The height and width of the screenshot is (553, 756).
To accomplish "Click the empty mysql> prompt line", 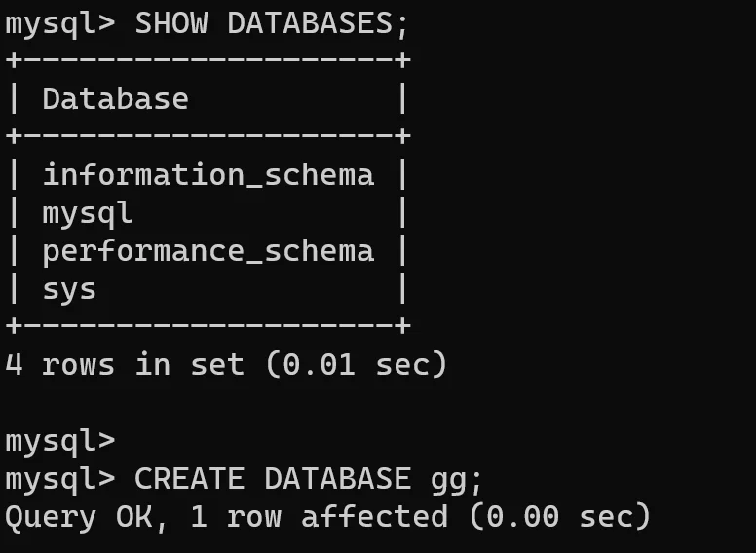I will [59, 440].
